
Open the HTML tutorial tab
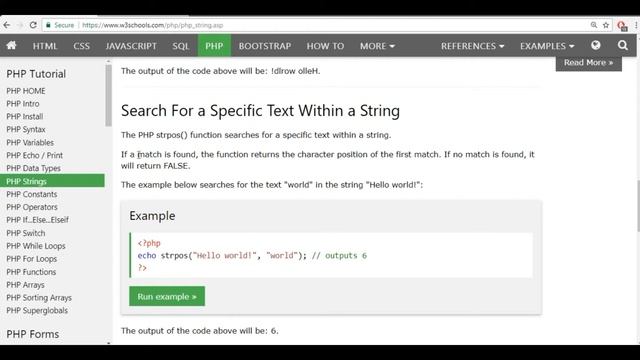(x=45, y=46)
